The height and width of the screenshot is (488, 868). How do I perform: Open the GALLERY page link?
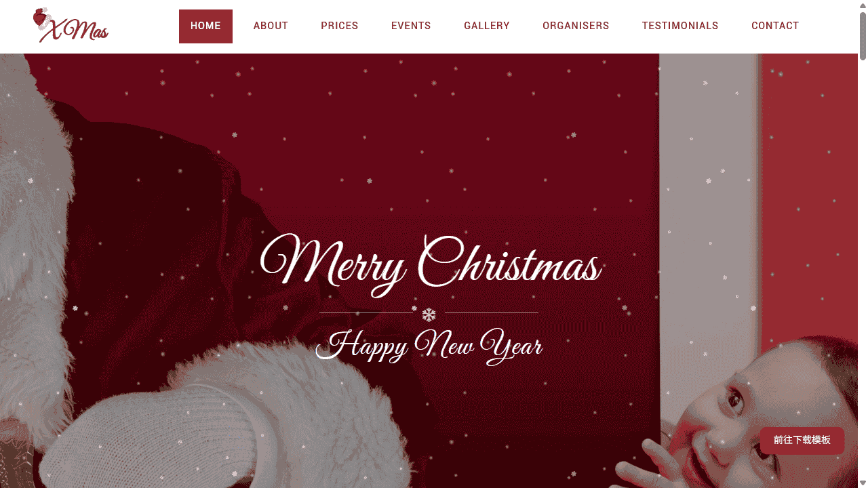(x=487, y=26)
